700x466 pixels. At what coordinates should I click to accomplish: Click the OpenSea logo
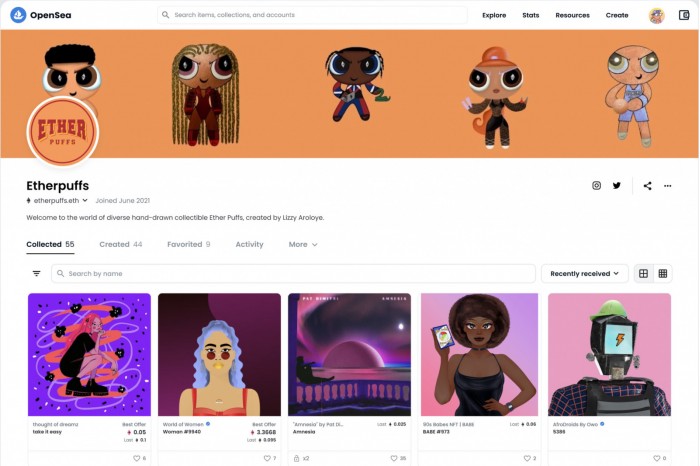[41, 15]
